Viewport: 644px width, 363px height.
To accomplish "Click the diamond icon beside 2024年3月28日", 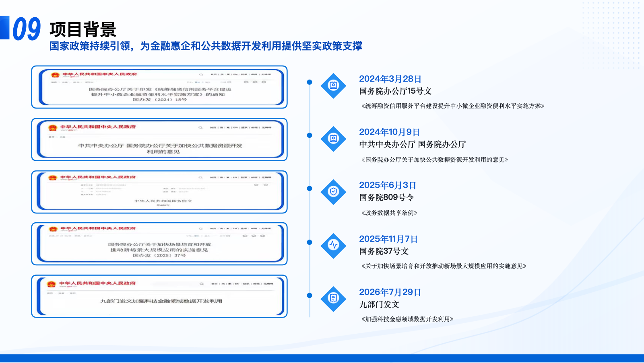I will pyautogui.click(x=333, y=86).
